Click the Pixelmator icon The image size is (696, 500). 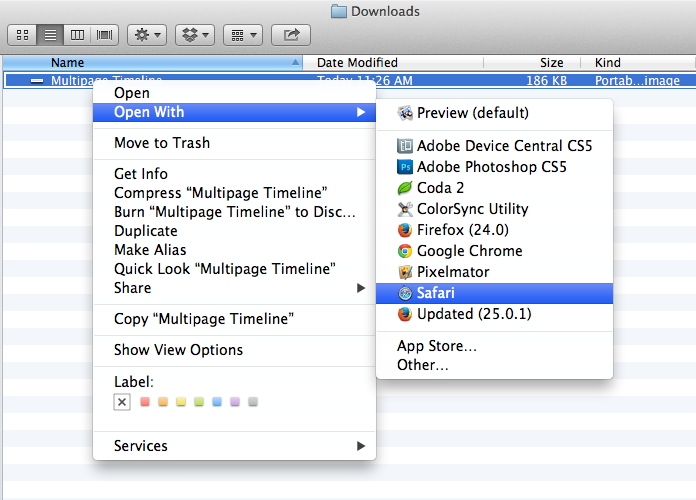coord(405,272)
